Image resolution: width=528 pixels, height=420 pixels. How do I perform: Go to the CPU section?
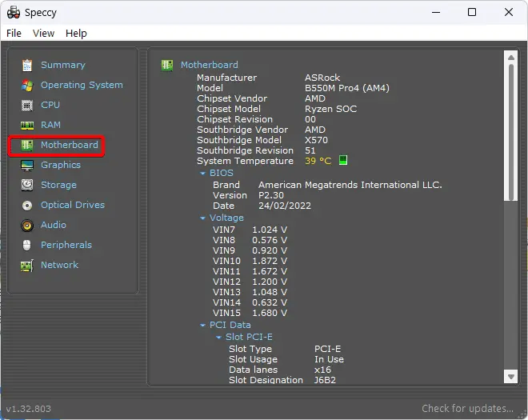click(x=50, y=105)
